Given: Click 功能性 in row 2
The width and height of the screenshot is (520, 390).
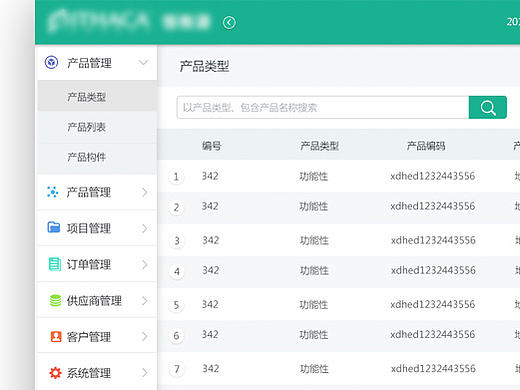Looking at the screenshot, I should pos(314,206).
